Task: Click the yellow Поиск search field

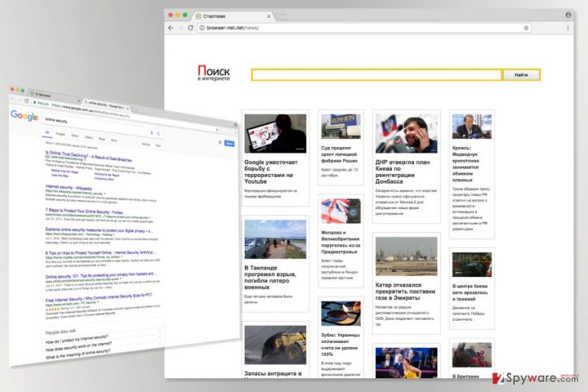Action: tap(376, 75)
